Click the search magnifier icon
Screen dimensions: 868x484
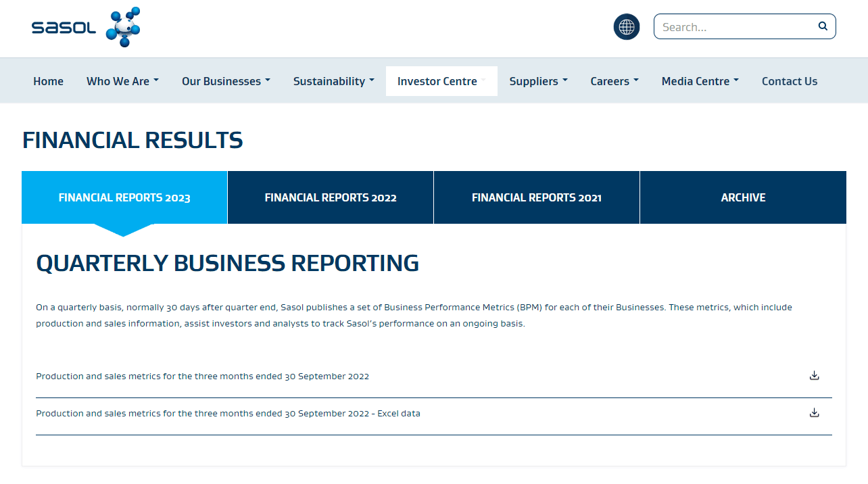(x=823, y=26)
